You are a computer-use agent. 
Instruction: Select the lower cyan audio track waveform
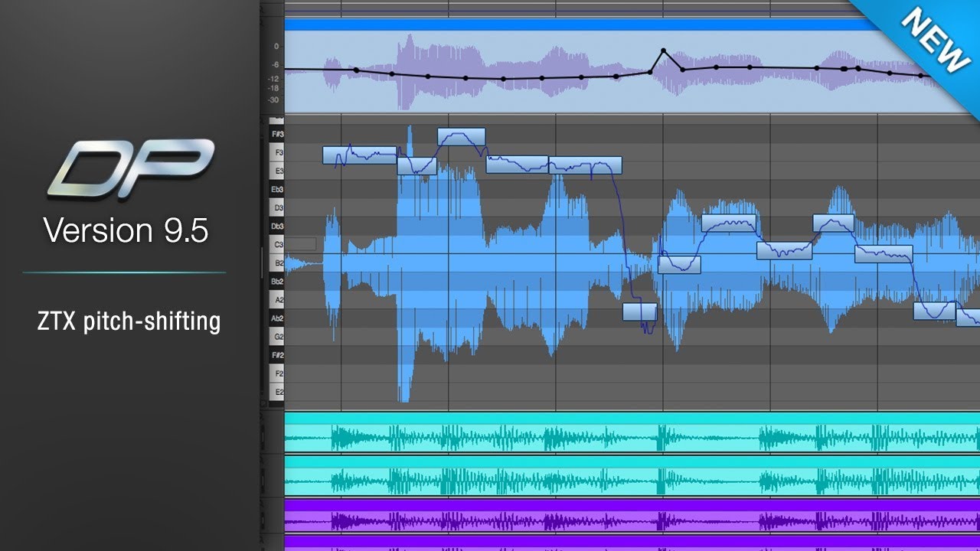632,481
